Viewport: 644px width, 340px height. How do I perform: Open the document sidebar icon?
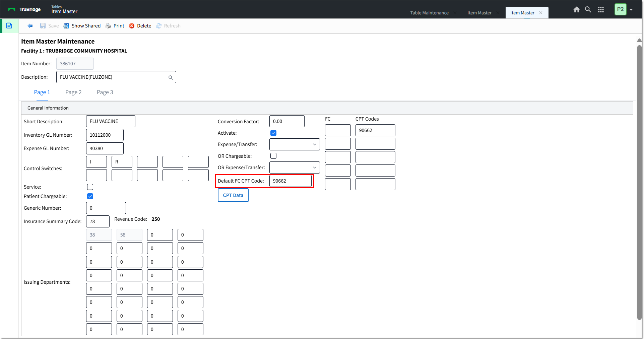click(x=9, y=26)
